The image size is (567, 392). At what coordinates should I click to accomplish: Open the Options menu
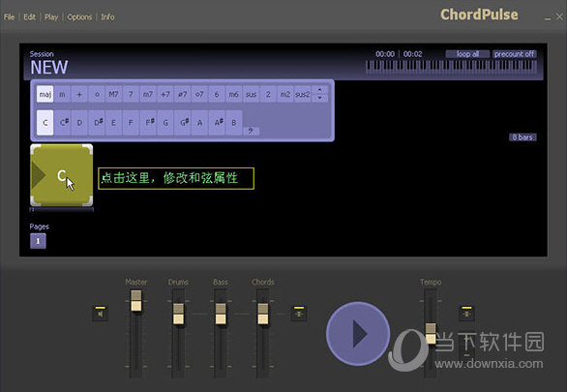[x=79, y=17]
